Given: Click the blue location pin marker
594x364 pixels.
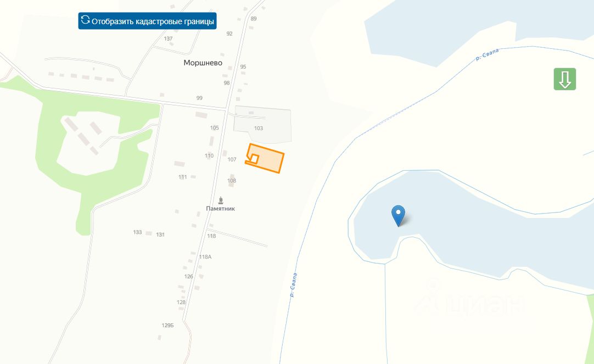Looking at the screenshot, I should (x=398, y=216).
